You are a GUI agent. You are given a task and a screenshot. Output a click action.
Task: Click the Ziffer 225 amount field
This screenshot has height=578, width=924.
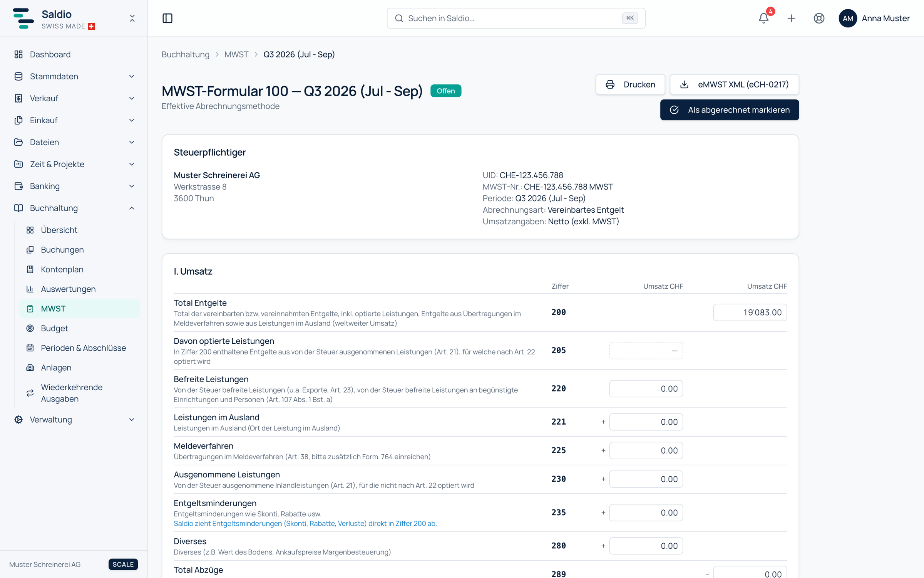tap(646, 450)
